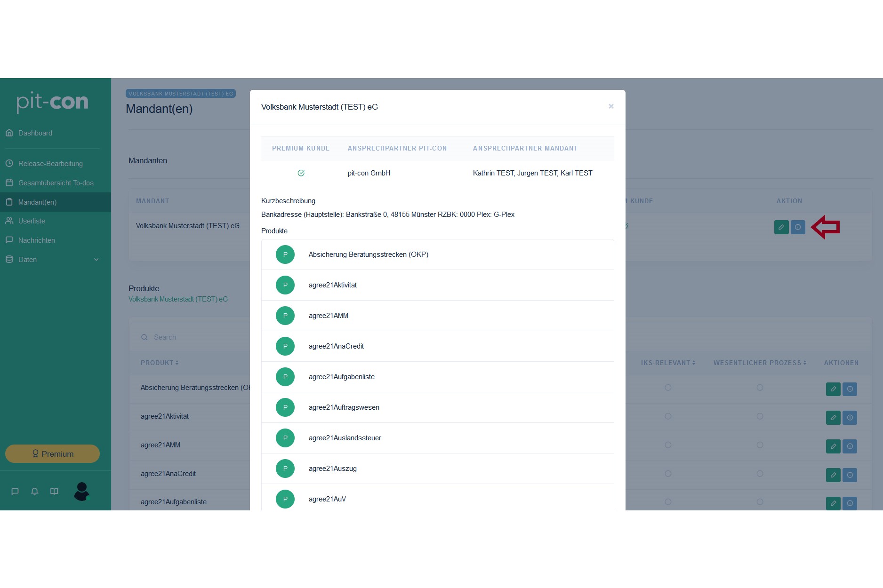883x588 pixels.
Task: Click the Release-Bearbeitung clock icon
Action: tap(9, 164)
